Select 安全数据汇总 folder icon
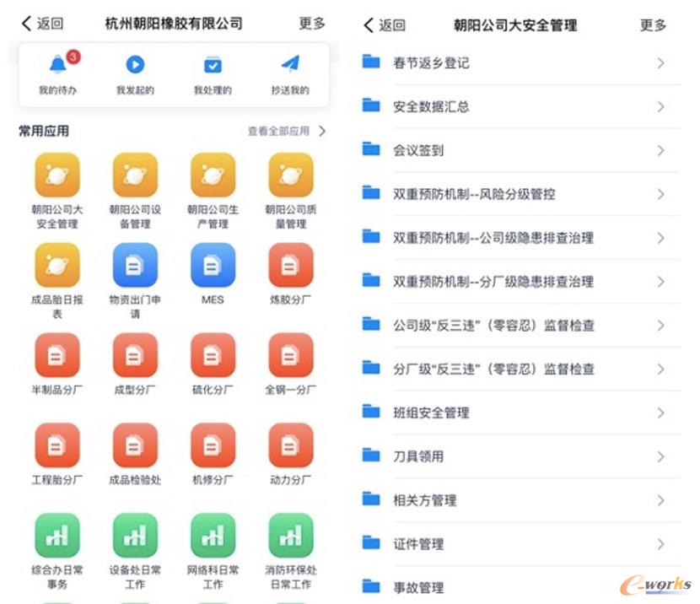This screenshot has height=604, width=700. 371,105
